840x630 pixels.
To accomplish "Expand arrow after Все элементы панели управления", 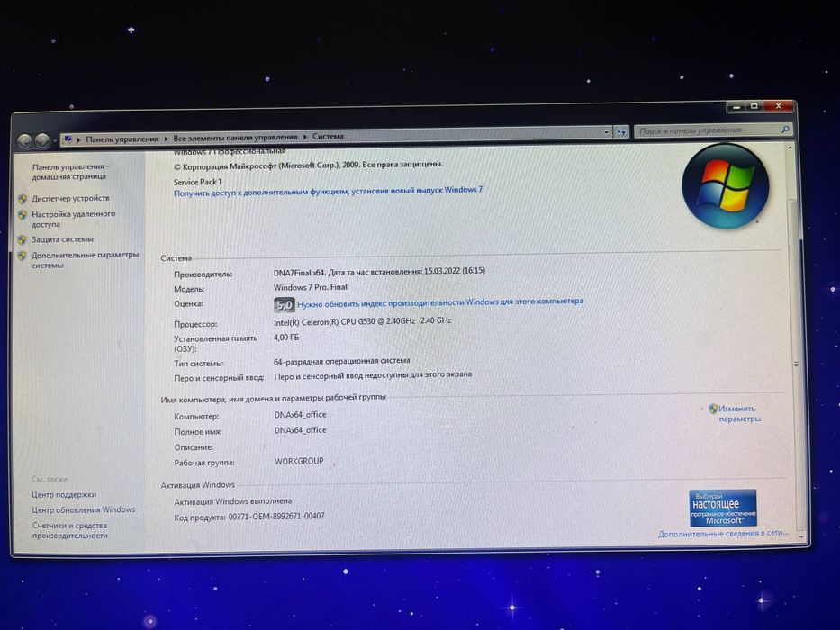I will 305,137.
